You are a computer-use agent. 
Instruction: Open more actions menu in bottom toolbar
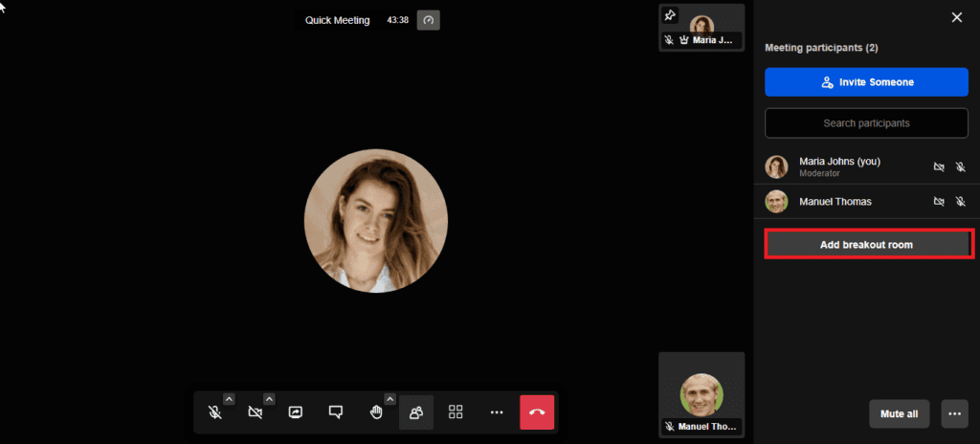click(x=497, y=412)
